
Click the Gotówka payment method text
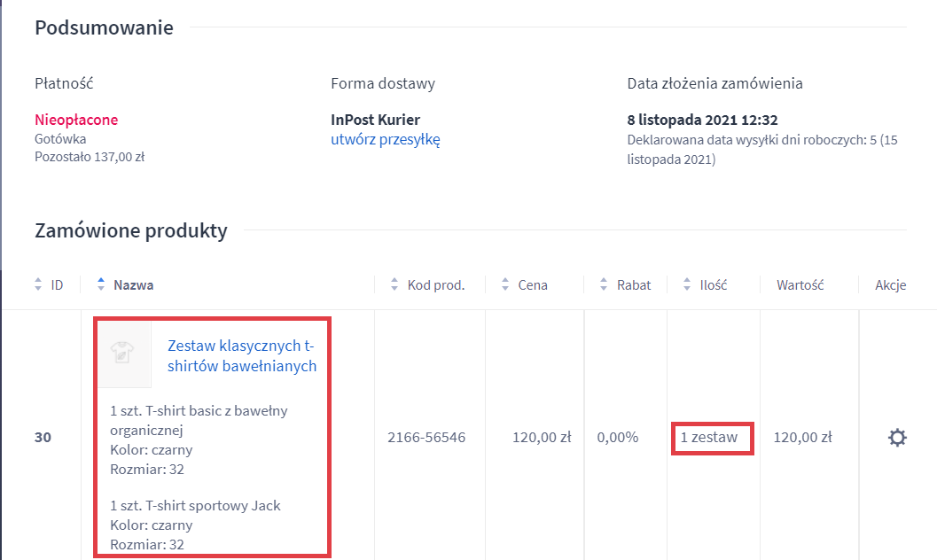pyautogui.click(x=60, y=139)
